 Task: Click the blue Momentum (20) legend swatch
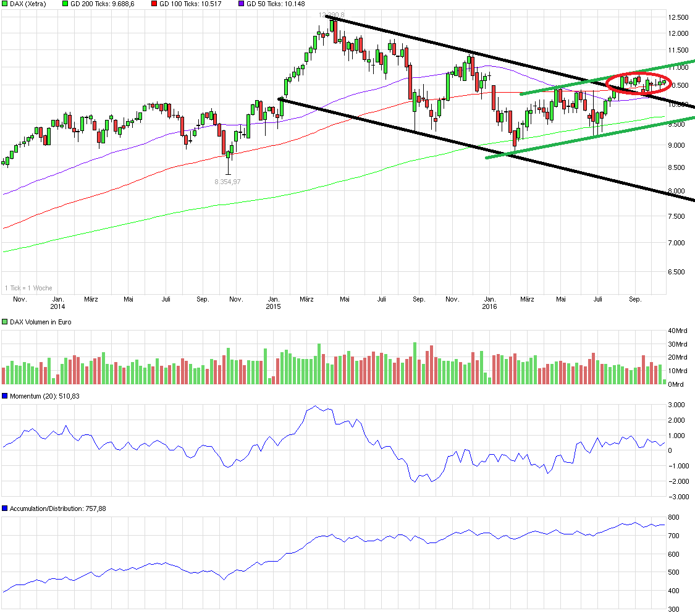click(5, 396)
